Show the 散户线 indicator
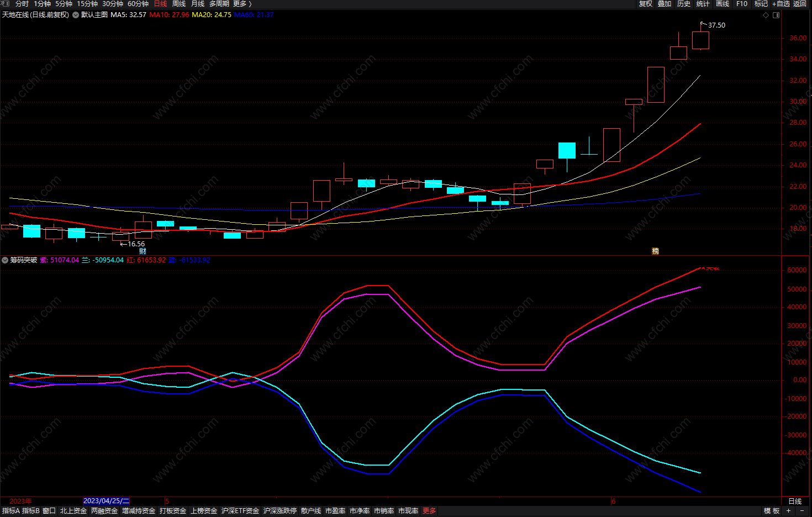812x517 pixels. pyautogui.click(x=311, y=511)
